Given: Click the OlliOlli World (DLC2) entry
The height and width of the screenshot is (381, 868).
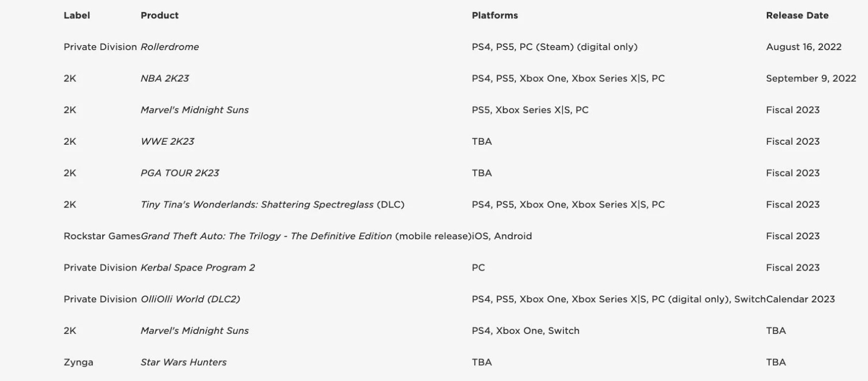Looking at the screenshot, I should pos(190,299).
